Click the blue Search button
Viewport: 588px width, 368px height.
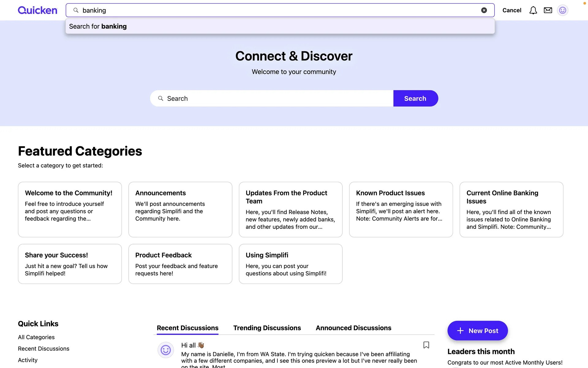pyautogui.click(x=415, y=98)
